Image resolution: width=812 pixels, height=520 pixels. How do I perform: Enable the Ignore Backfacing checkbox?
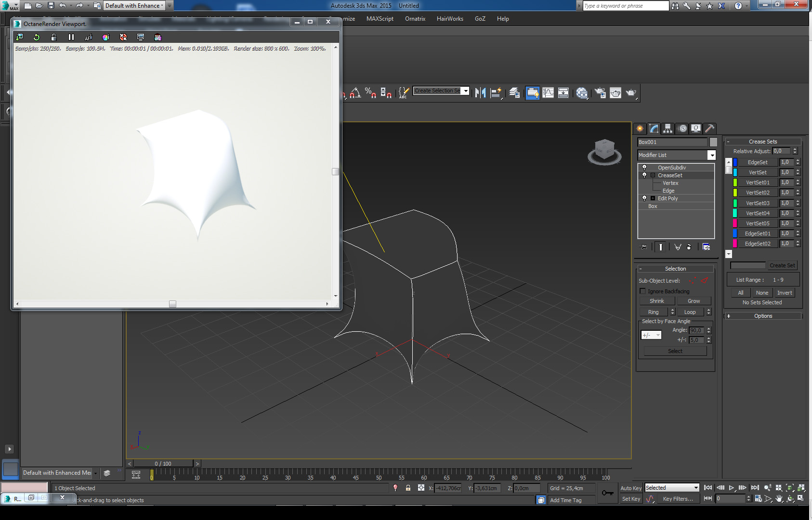[643, 291]
